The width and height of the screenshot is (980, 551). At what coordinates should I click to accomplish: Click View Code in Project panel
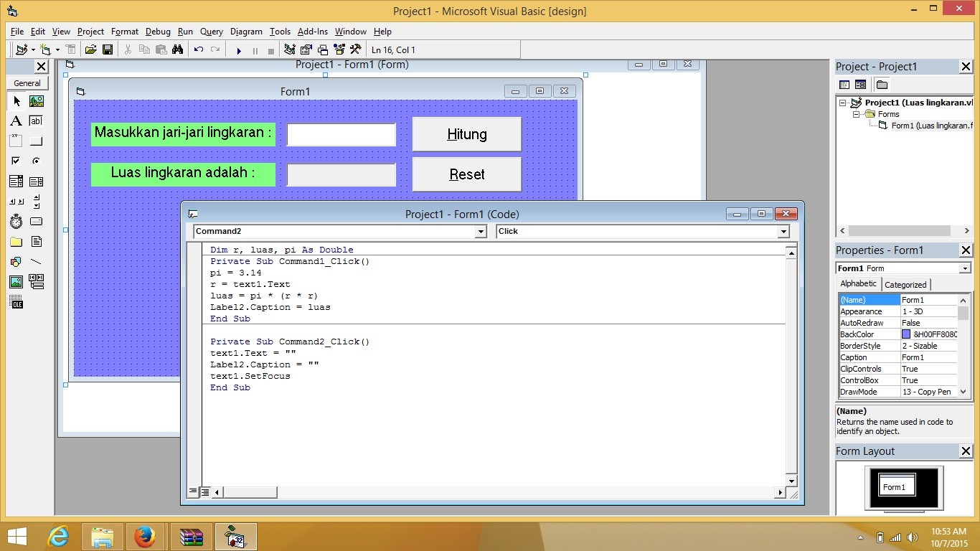pyautogui.click(x=844, y=85)
